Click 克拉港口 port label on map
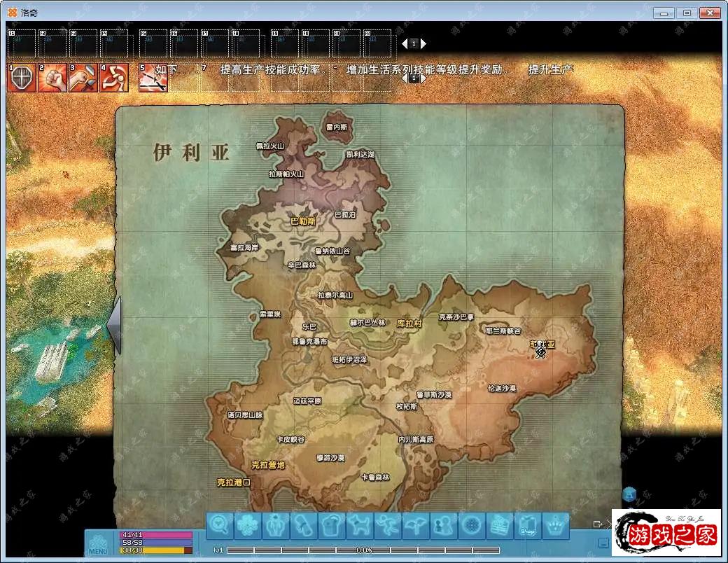 [233, 482]
